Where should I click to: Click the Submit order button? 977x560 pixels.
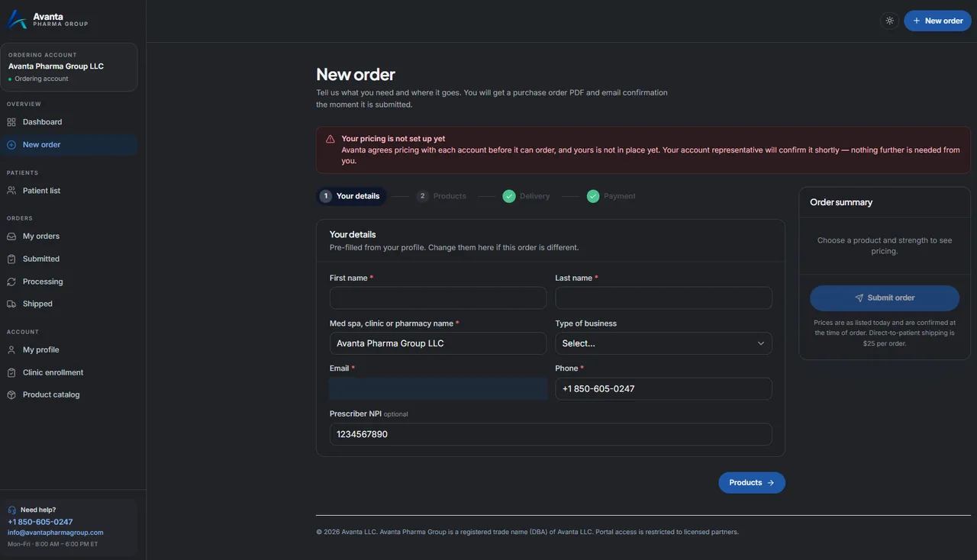point(885,298)
